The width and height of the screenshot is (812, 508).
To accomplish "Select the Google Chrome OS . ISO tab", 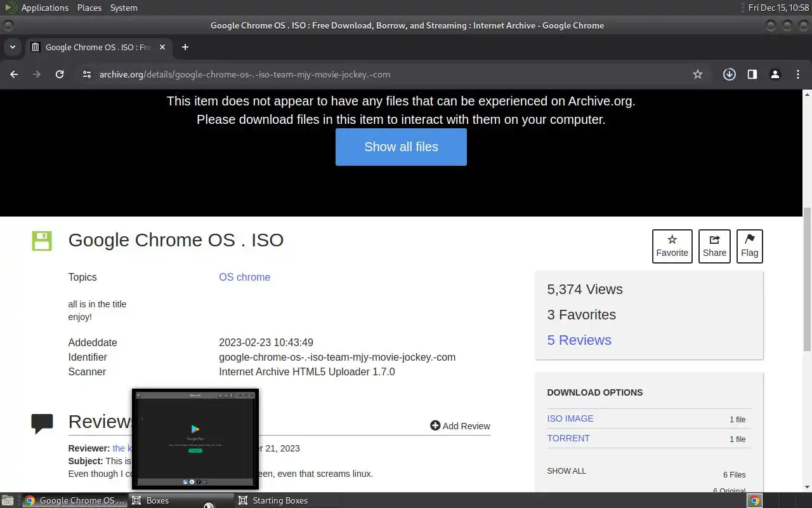I will (x=98, y=47).
